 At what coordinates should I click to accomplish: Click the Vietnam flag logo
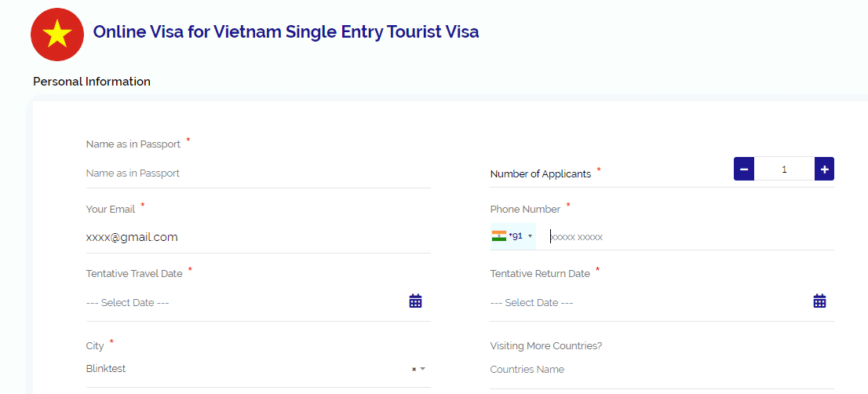click(57, 34)
